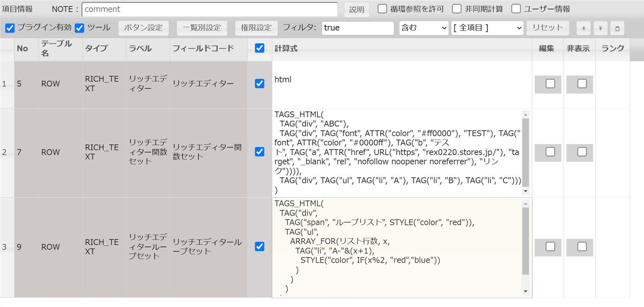Click the download arrow icon button
Viewport: 644px width, 307px height.
583,28
